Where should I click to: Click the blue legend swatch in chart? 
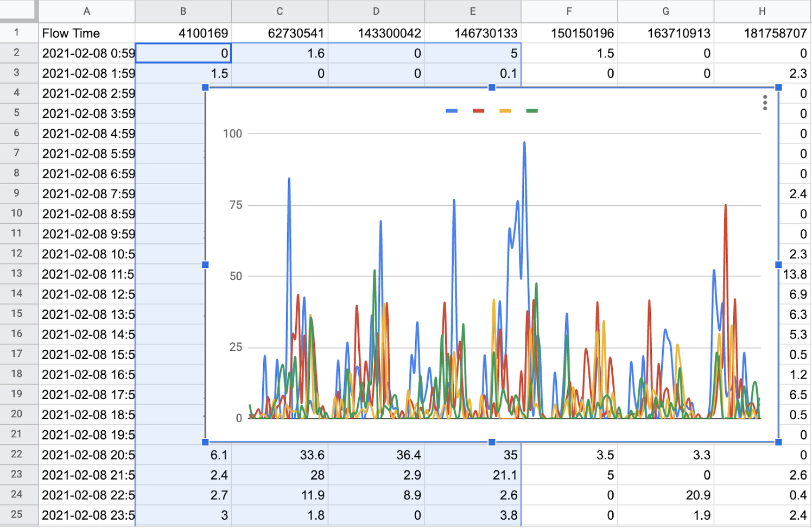point(452,111)
